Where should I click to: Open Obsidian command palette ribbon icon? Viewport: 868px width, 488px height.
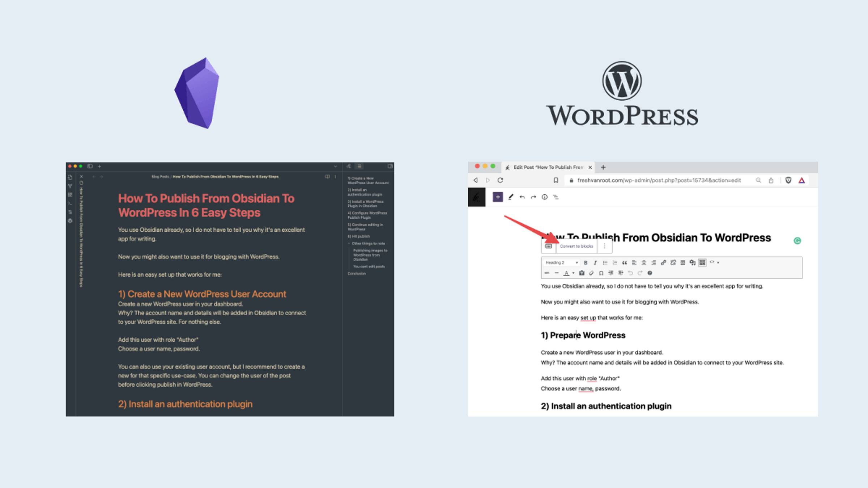pos(70,203)
